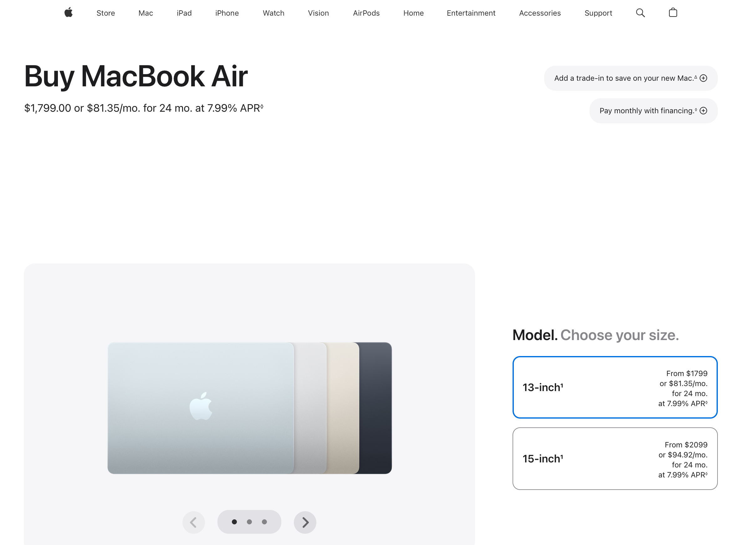Expand 'Pay monthly with financing' pill
The height and width of the screenshot is (545, 756).
click(x=653, y=111)
